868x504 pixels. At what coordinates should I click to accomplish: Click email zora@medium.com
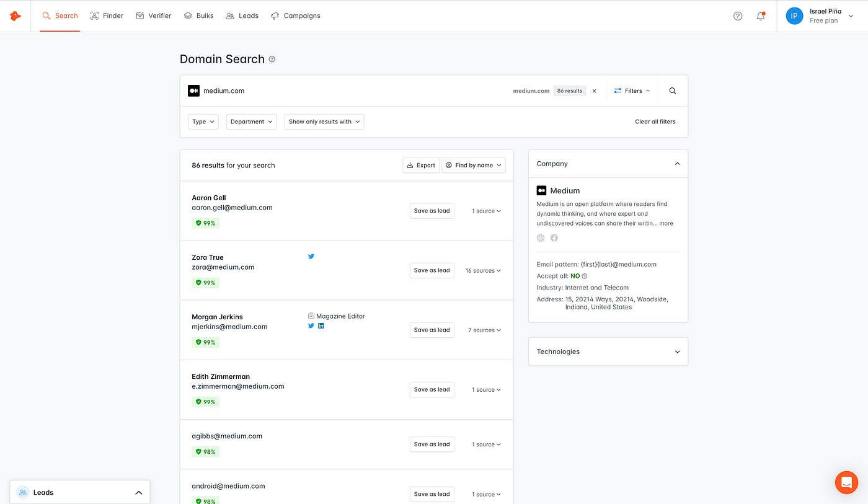coord(223,267)
